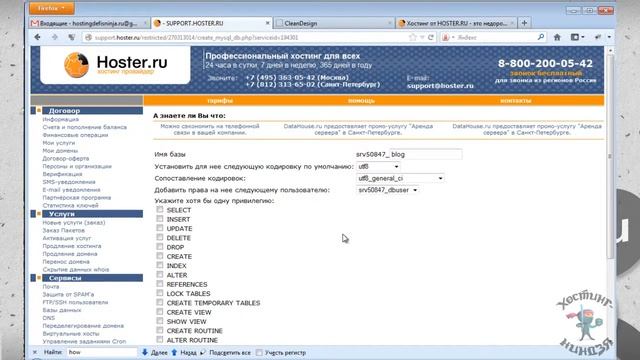640x360 pixels.
Task: Check the DELETE privilege
Action: coord(160,238)
